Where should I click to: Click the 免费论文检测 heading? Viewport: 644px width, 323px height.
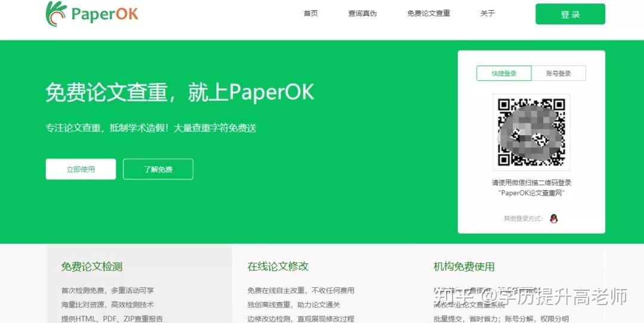click(x=92, y=267)
